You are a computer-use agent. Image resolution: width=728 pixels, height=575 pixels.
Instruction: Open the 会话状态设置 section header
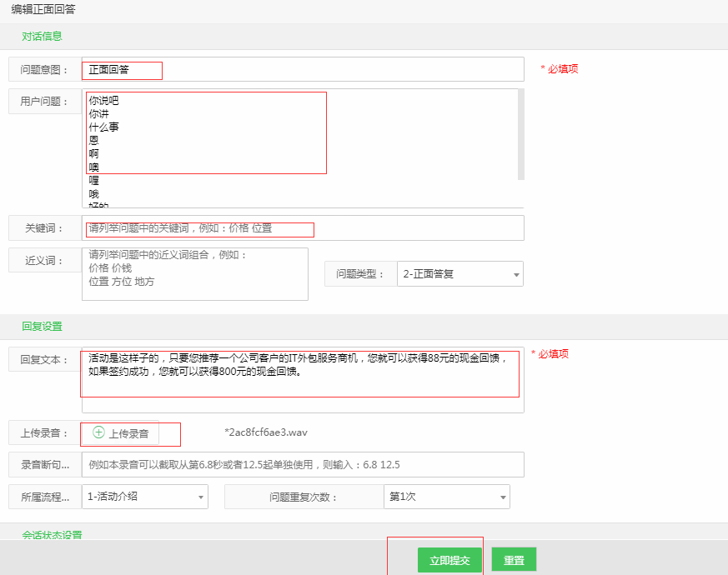[x=52, y=534]
